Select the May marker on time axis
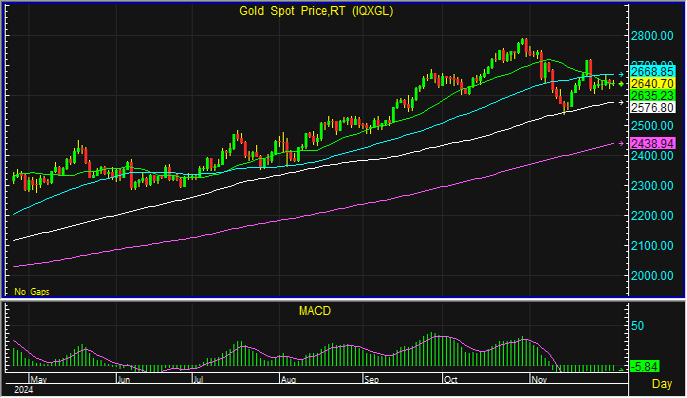 [x=39, y=380]
